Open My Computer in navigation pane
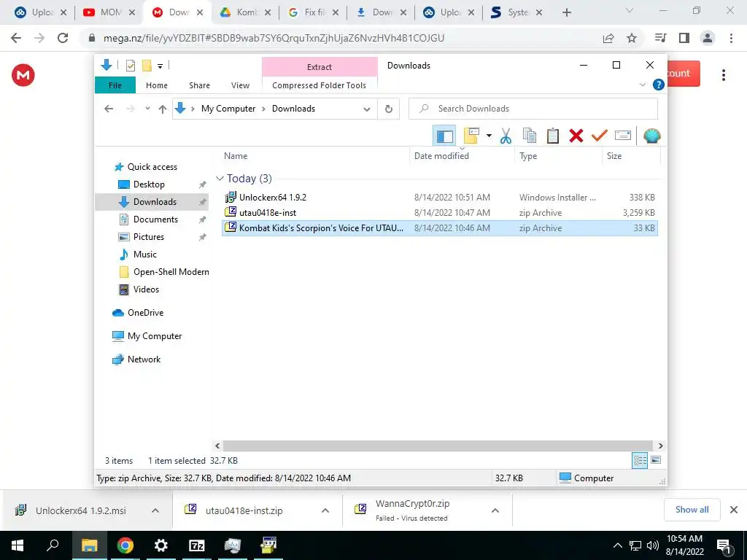Screen dimensions: 747x560 (x=155, y=336)
